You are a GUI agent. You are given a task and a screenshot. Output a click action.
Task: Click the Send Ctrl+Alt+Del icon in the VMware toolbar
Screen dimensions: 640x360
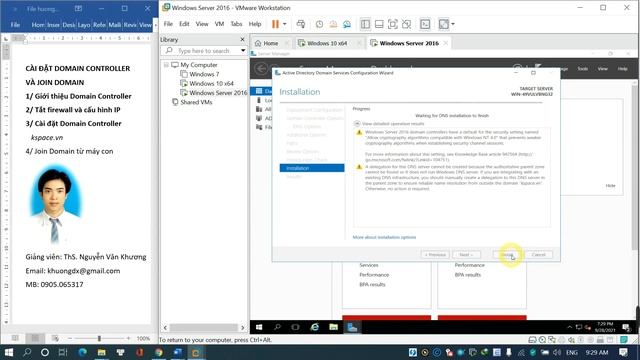pyautogui.click(x=301, y=24)
